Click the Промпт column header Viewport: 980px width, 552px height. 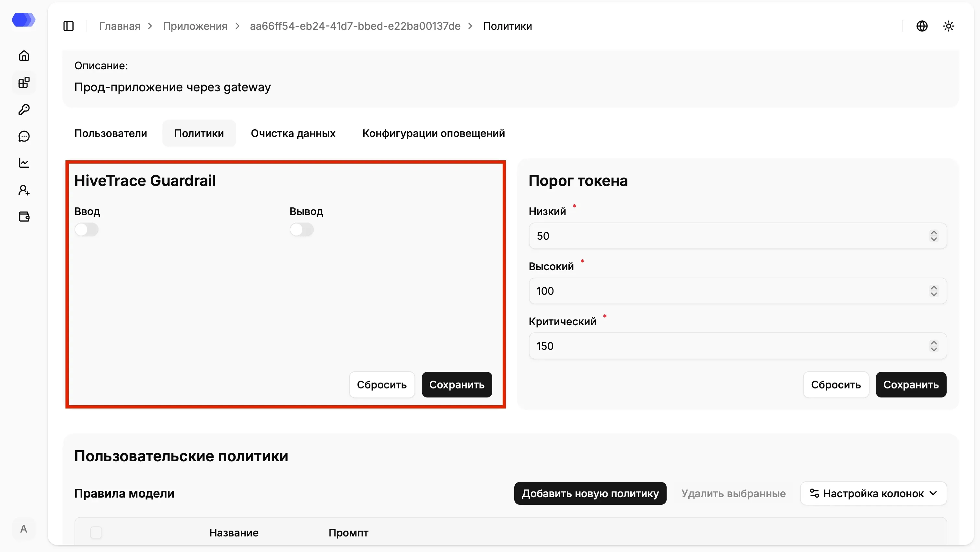pos(348,533)
